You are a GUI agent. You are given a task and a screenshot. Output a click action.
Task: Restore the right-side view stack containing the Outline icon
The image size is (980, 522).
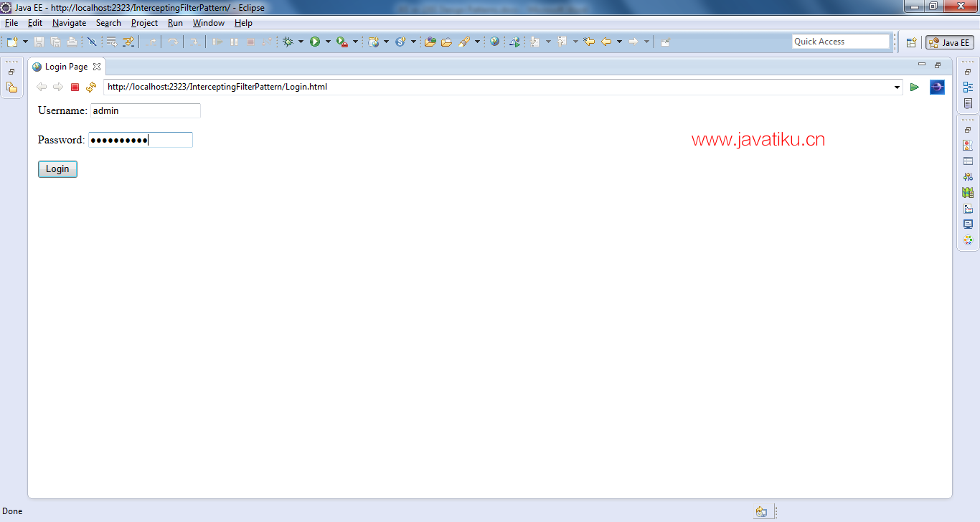[x=968, y=72]
